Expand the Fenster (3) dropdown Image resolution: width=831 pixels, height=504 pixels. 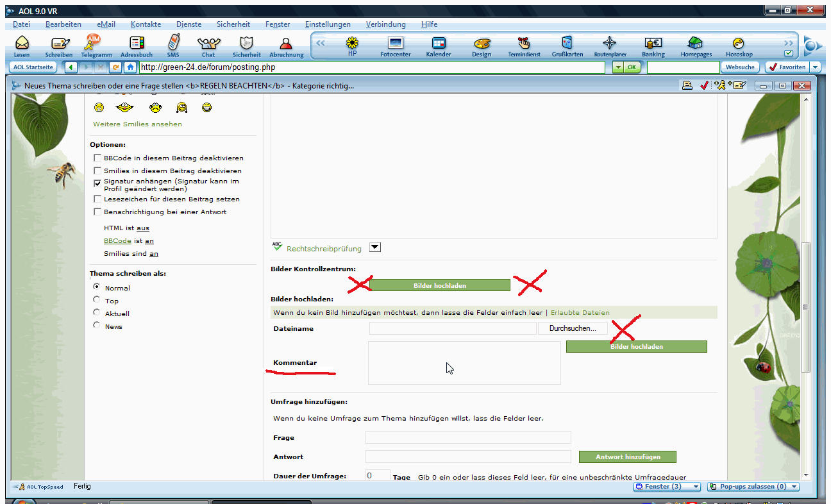click(x=696, y=487)
